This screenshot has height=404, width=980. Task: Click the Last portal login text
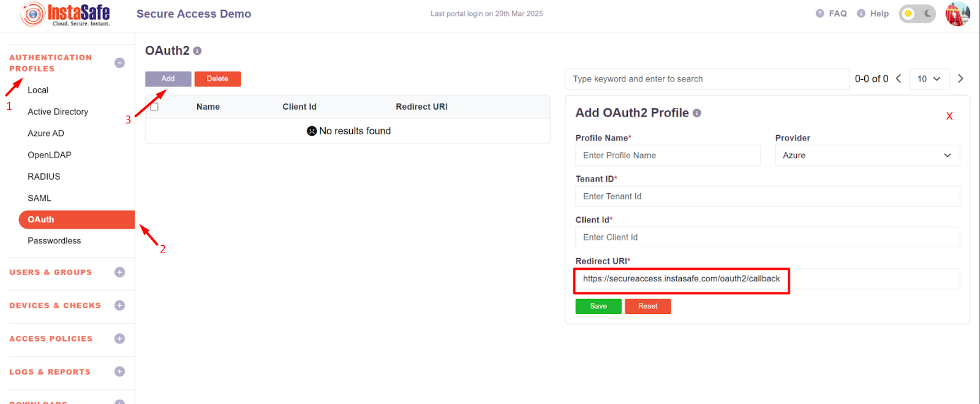pyautogui.click(x=487, y=13)
